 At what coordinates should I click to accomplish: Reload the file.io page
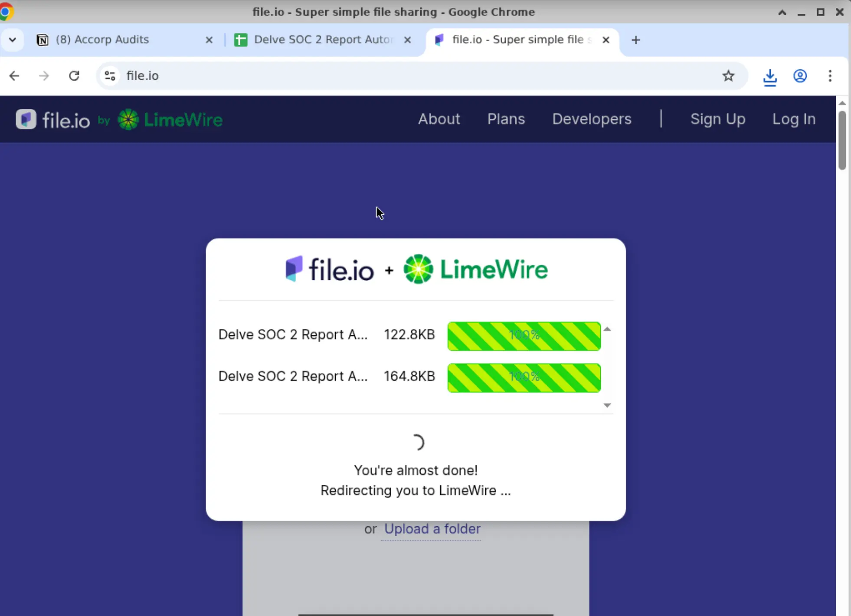pyautogui.click(x=74, y=76)
